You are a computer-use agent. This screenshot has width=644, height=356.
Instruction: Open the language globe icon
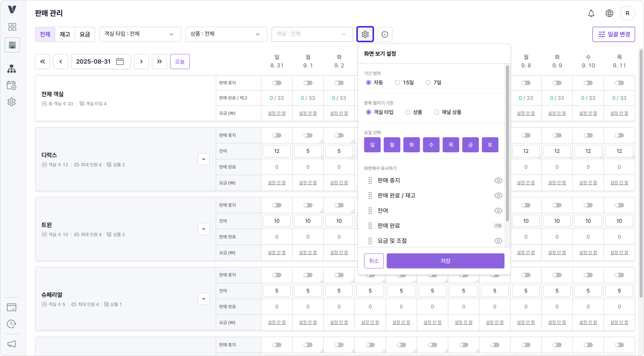click(x=609, y=13)
